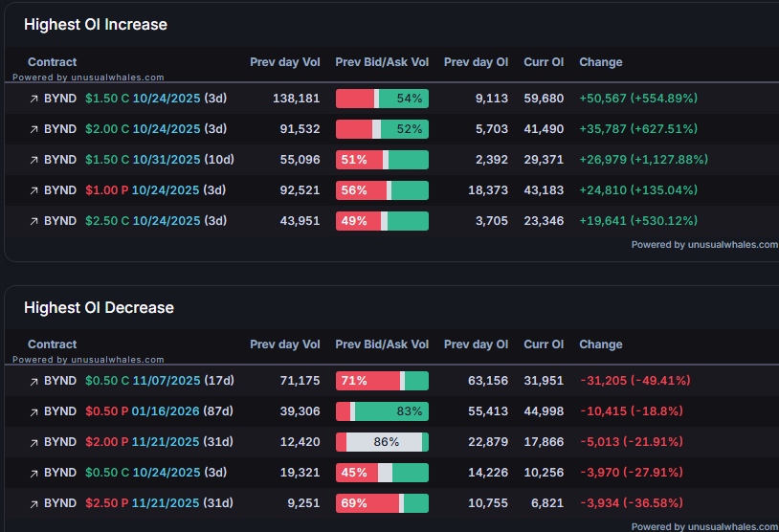Viewport: 779px width, 532px height.
Task: Sort by Prev day OI in OI Decrease table
Action: pos(476,344)
